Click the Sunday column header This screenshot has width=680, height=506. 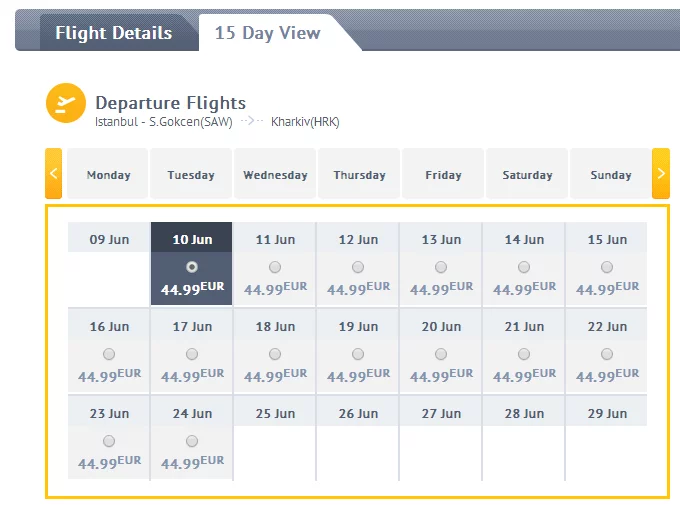tap(610, 175)
